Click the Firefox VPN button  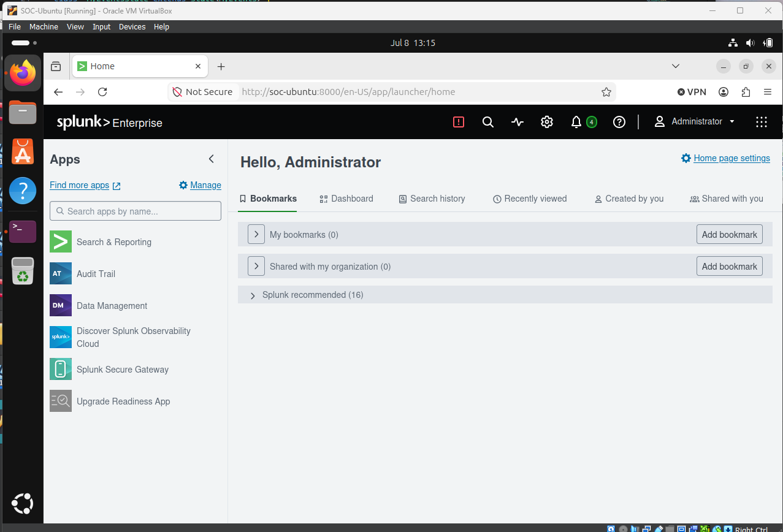tap(692, 92)
